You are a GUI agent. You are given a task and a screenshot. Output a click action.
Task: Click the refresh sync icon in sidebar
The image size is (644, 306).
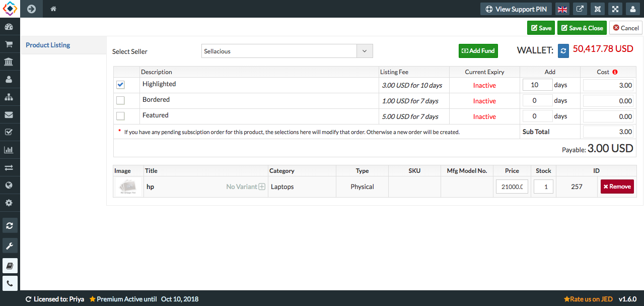tap(10, 225)
